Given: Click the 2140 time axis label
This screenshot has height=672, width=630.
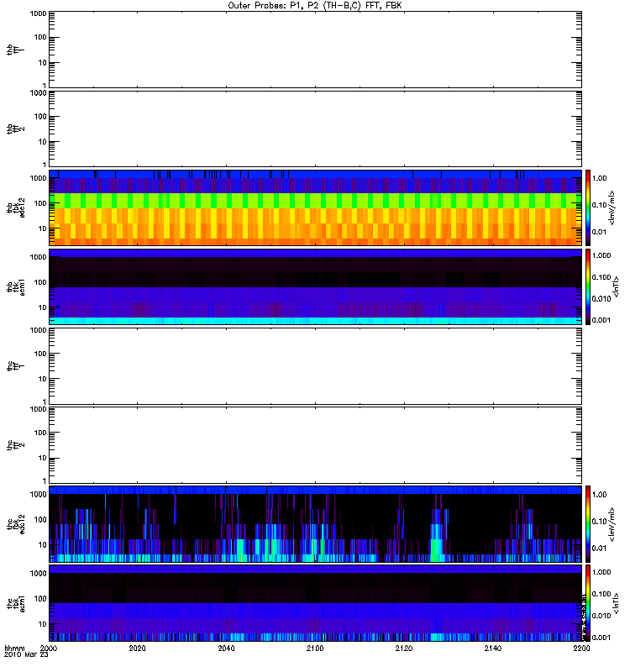Looking at the screenshot, I should 493,648.
